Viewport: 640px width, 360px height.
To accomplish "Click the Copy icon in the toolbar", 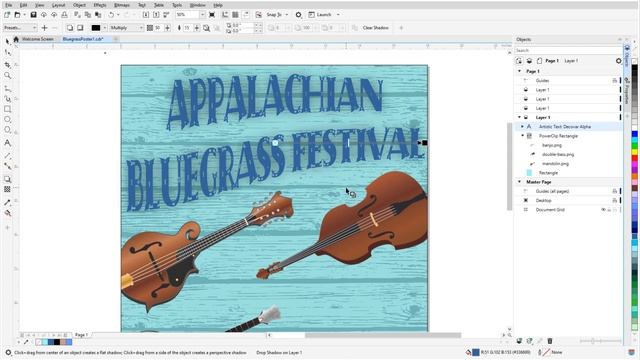I will click(88, 15).
